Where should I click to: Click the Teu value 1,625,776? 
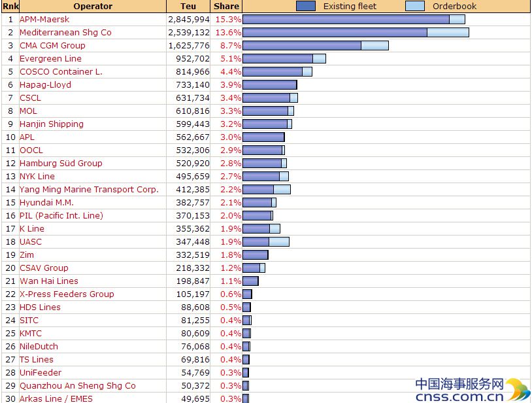click(189, 46)
